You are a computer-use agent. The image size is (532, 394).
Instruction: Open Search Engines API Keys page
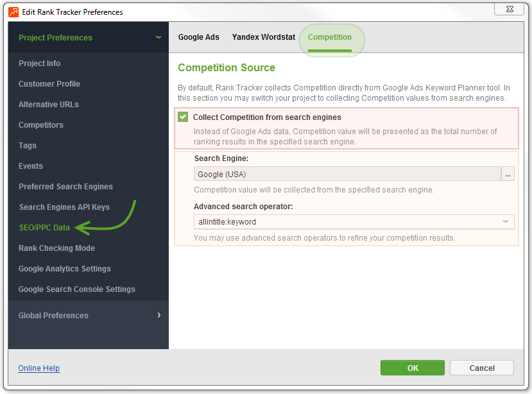pyautogui.click(x=64, y=207)
